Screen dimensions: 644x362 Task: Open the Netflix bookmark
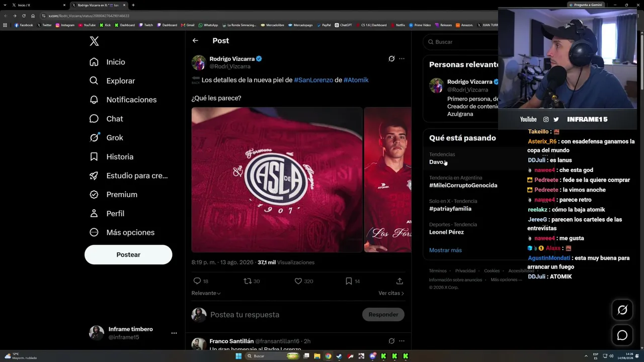point(397,25)
